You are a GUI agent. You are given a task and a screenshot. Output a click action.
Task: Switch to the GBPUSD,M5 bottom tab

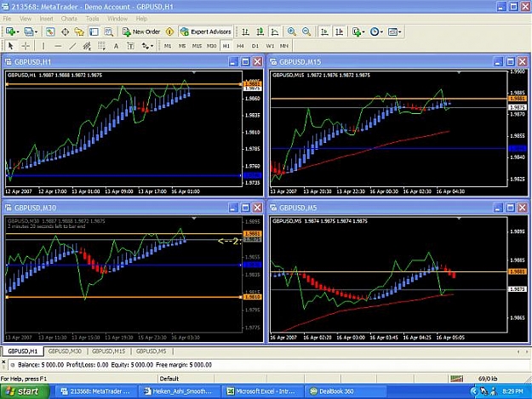[152, 351]
